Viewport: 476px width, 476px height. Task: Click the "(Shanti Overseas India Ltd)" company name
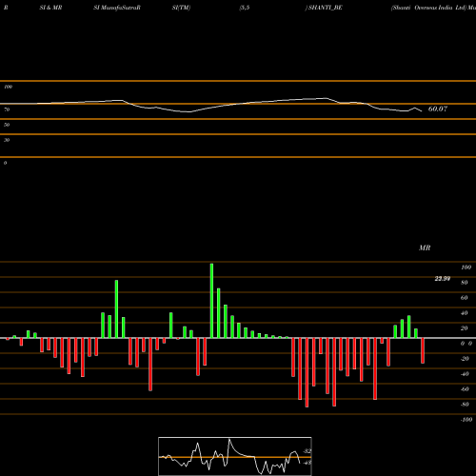pyautogui.click(x=428, y=8)
